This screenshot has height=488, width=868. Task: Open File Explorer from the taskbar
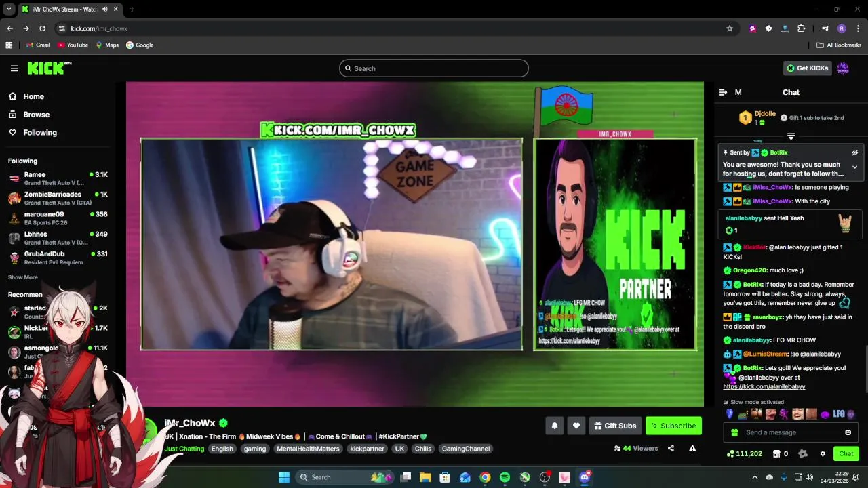pos(425,477)
